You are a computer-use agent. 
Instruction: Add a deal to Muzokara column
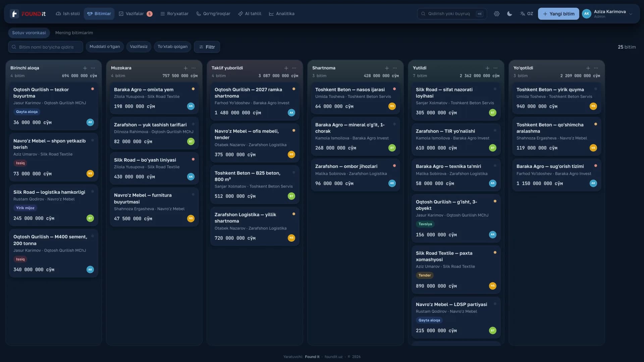pos(185,68)
